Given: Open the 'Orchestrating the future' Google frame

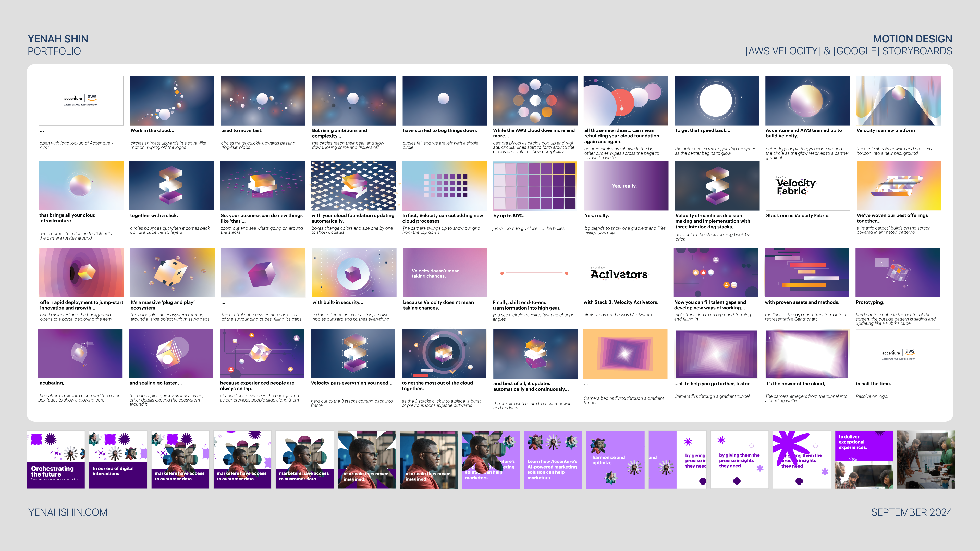Looking at the screenshot, I should (56, 459).
